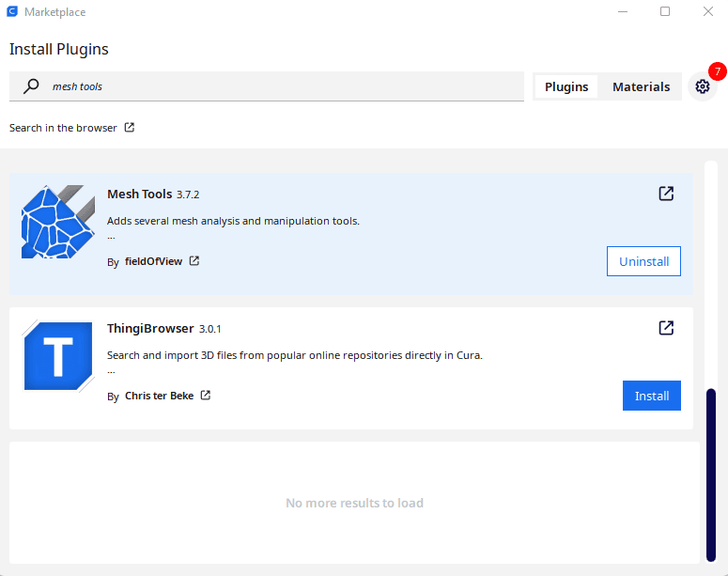
Task: Open the fieldOfView author link
Action: point(153,261)
